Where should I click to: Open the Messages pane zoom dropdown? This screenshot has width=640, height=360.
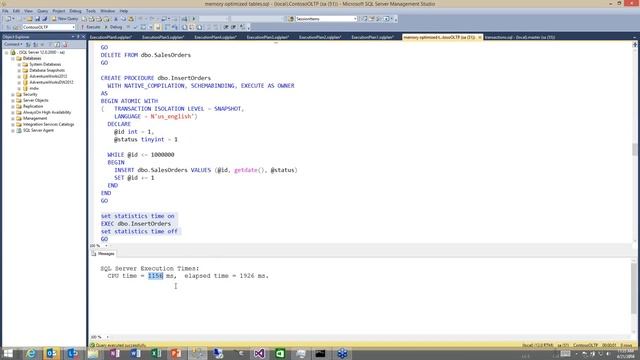(107, 337)
